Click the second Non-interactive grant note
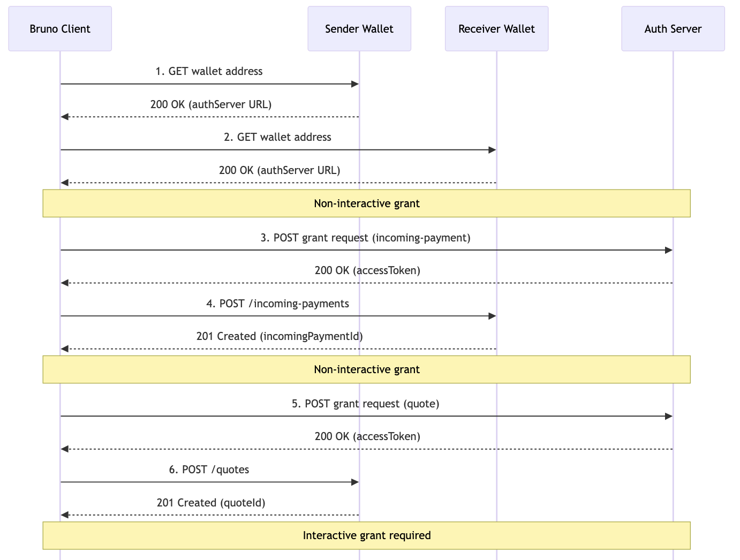 click(x=367, y=369)
